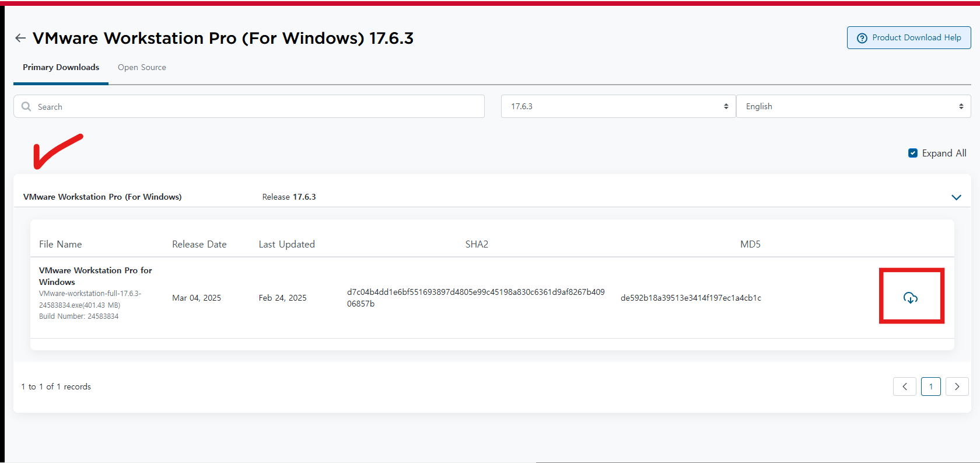The image size is (980, 463).
Task: Select the SHA2 hash starting d7c04b4dd1
Action: tap(476, 298)
